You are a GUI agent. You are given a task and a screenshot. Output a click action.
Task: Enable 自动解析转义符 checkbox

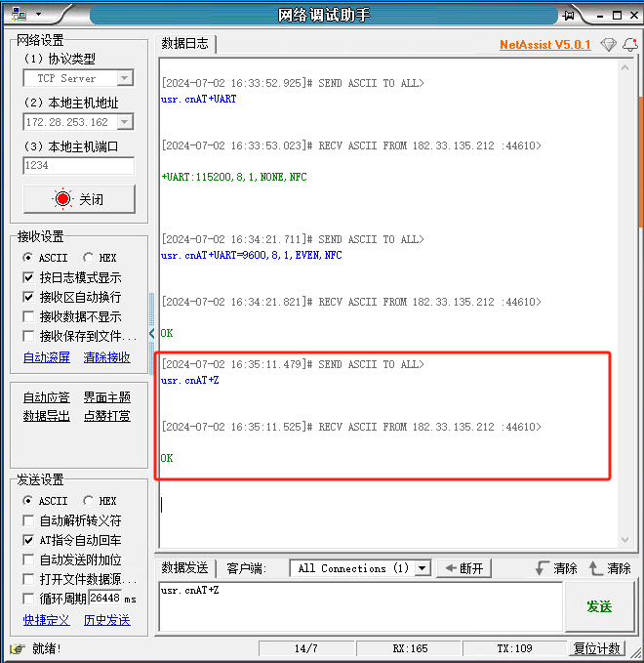[28, 520]
